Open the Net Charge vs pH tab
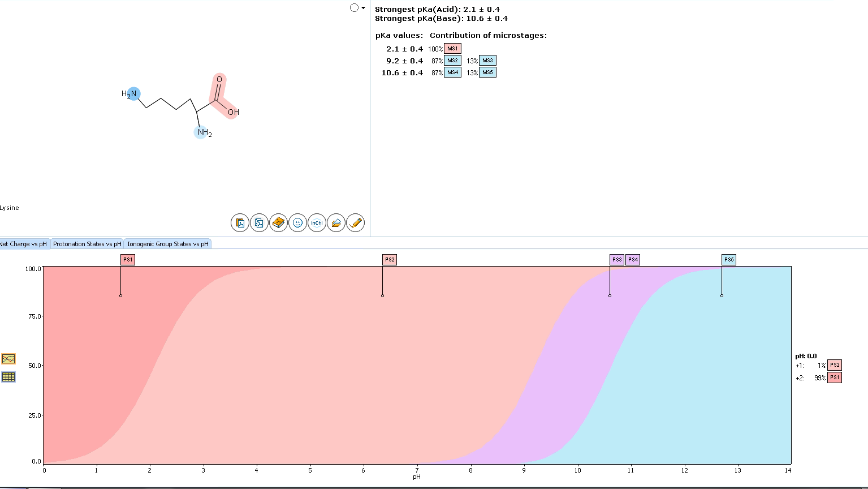The width and height of the screenshot is (868, 489). (x=24, y=244)
